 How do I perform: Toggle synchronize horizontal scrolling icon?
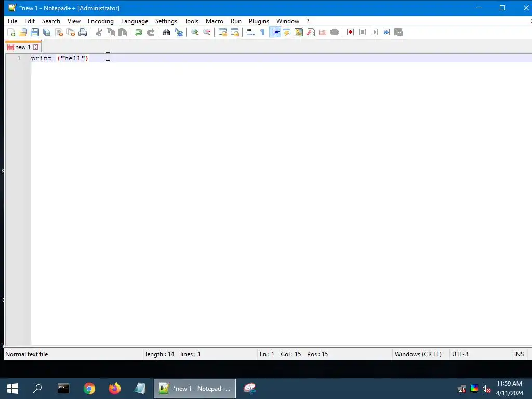click(234, 32)
